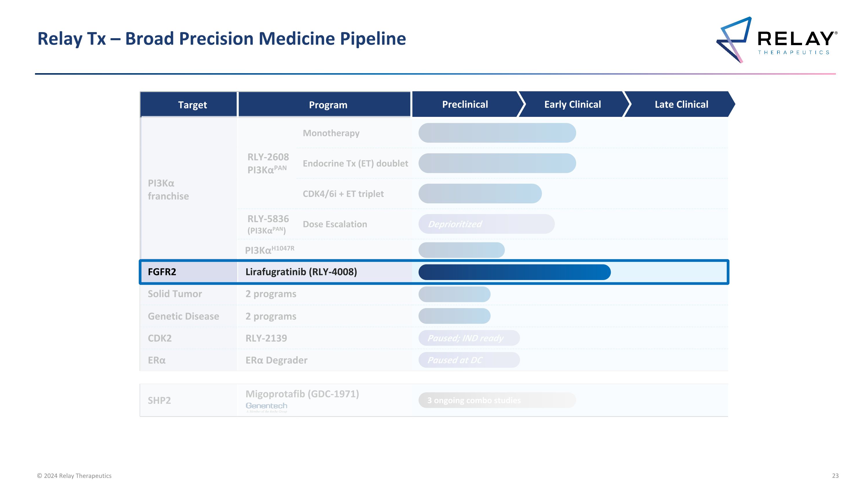Select the Late Clinical stage arrow
This screenshot has width=868, height=488.
point(681,104)
